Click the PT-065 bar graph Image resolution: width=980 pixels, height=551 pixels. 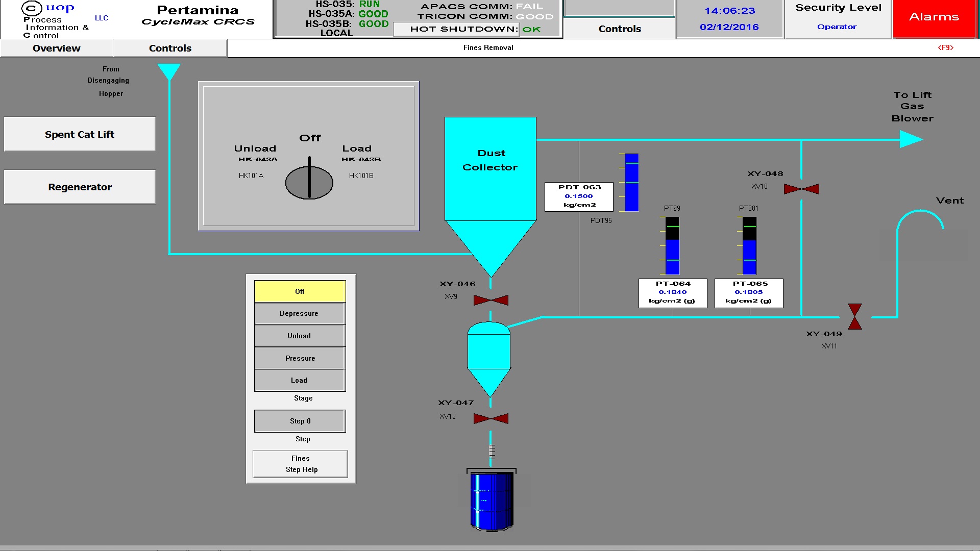tap(749, 246)
